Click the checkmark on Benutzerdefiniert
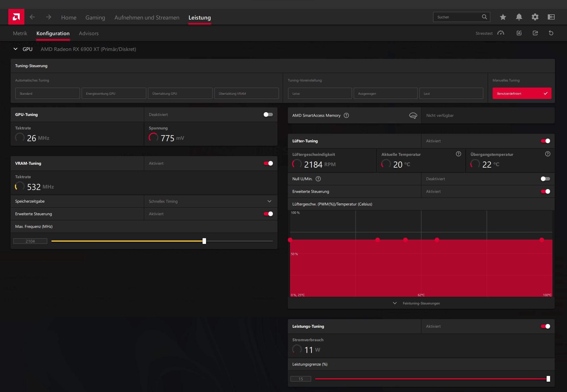Image resolution: width=567 pixels, height=392 pixels. (545, 93)
